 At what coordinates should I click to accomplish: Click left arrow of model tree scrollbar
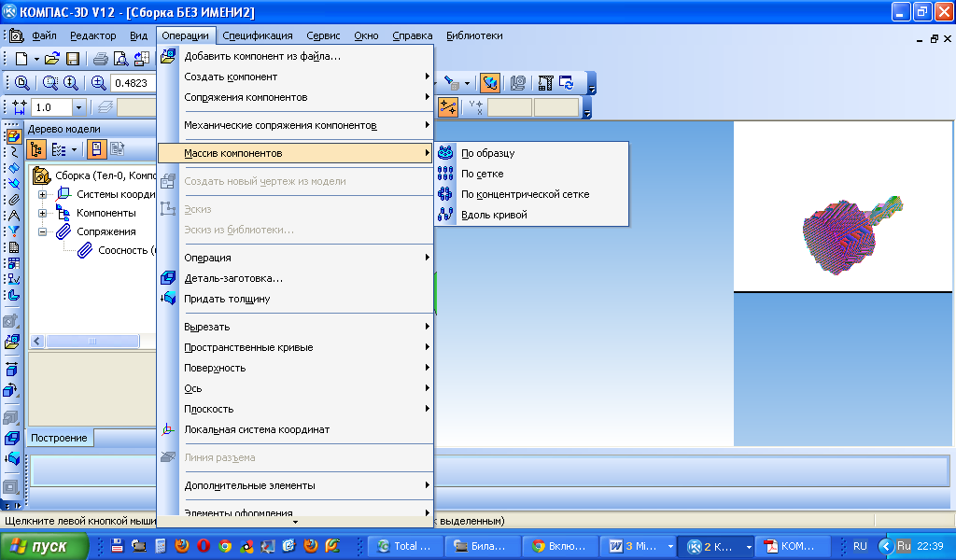coord(37,342)
